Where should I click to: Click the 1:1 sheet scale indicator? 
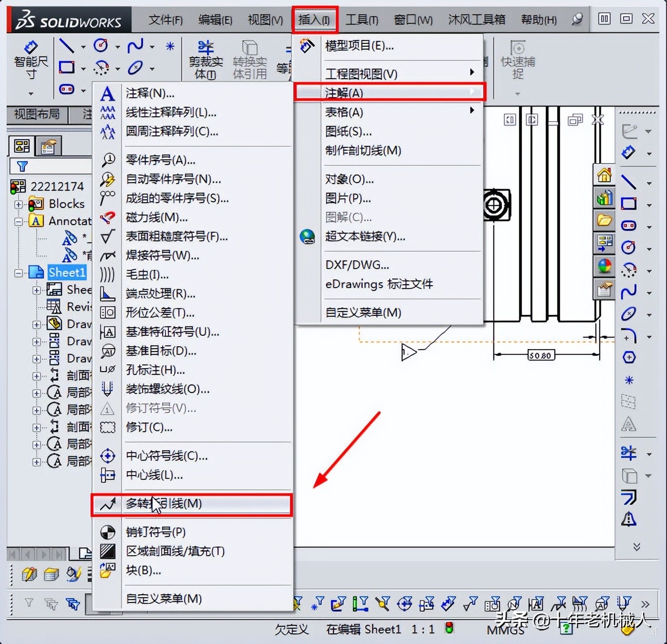point(422,629)
